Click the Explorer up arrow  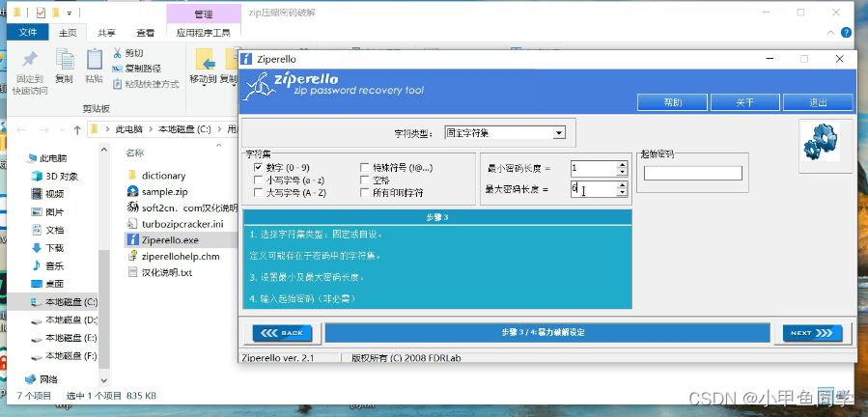pos(77,130)
